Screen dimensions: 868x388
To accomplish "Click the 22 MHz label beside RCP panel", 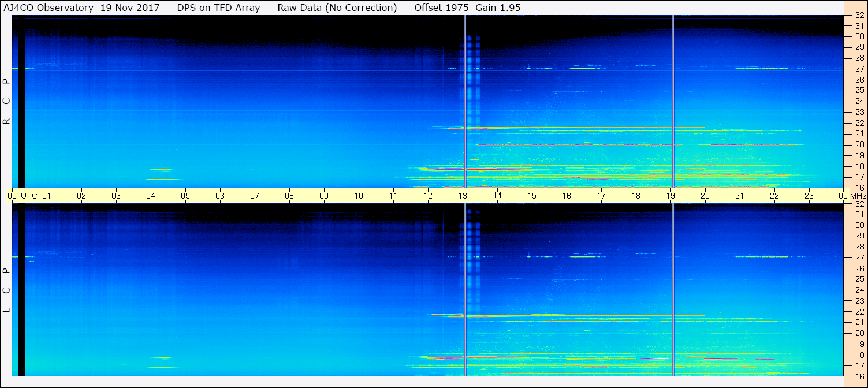I will tap(859, 123).
